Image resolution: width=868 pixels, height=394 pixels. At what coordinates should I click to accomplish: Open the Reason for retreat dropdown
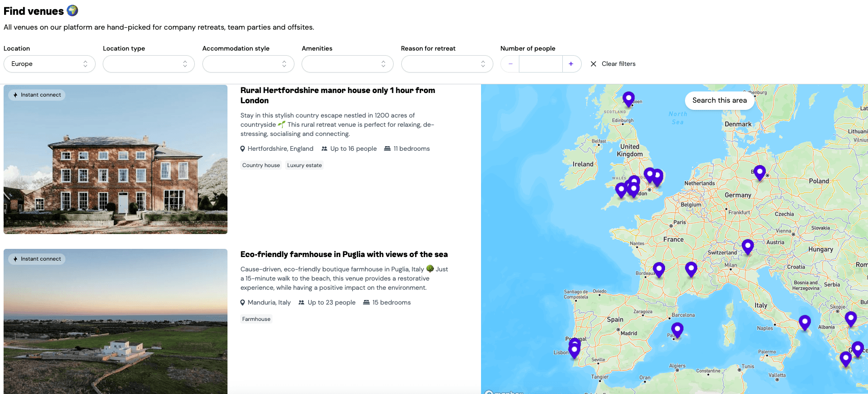click(447, 64)
